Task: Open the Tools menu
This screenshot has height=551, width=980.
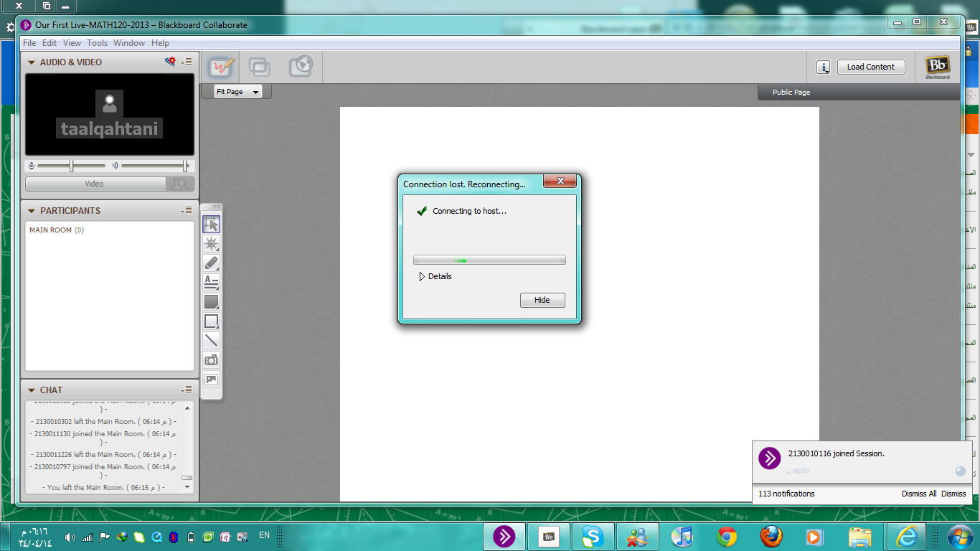Action: [x=98, y=43]
